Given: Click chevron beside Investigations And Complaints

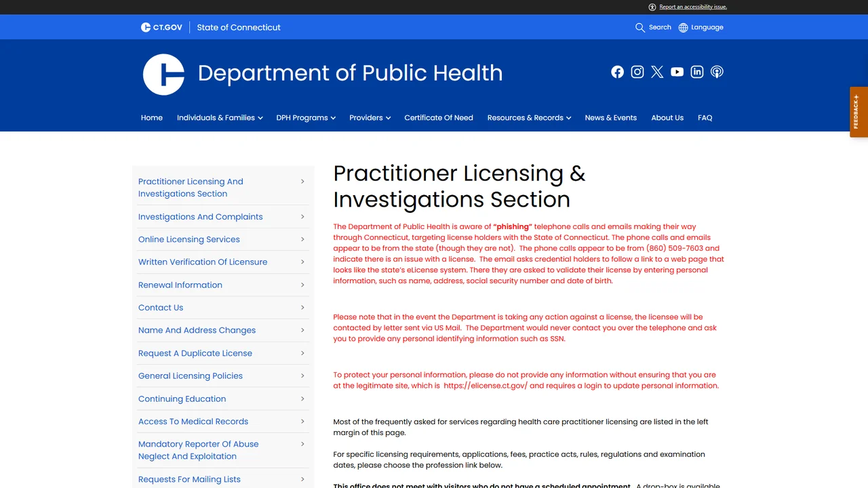Looking at the screenshot, I should coord(302,217).
